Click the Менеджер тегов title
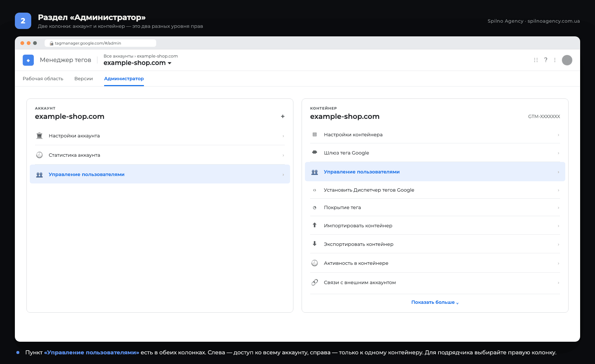 [65, 60]
